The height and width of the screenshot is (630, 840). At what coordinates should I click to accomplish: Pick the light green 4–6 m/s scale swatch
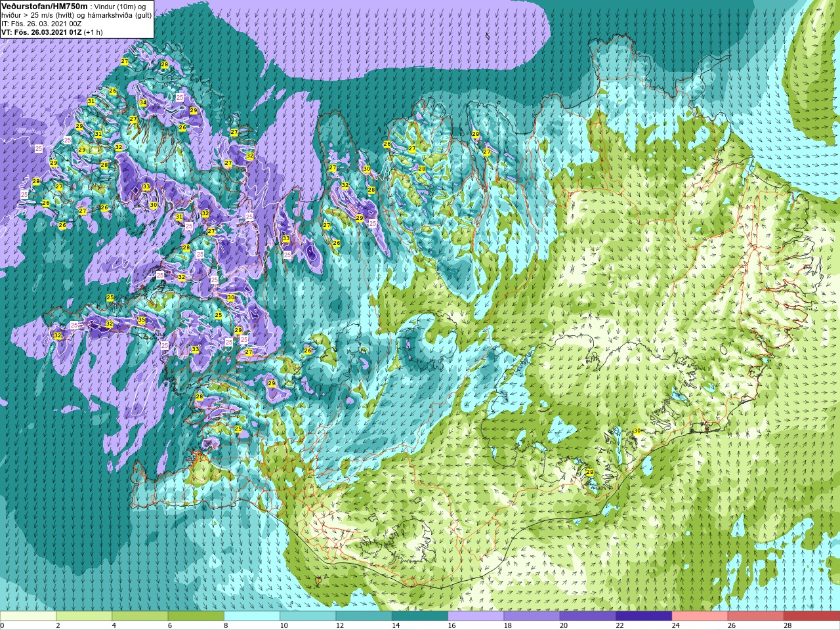coord(140,616)
